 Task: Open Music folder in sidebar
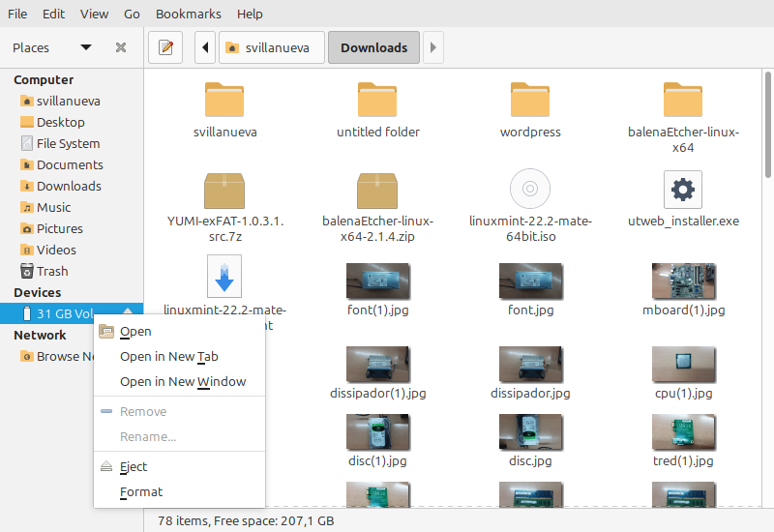pos(53,207)
